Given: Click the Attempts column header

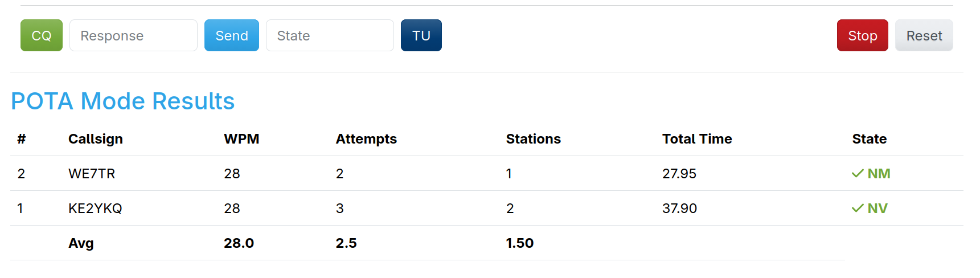Looking at the screenshot, I should point(366,139).
